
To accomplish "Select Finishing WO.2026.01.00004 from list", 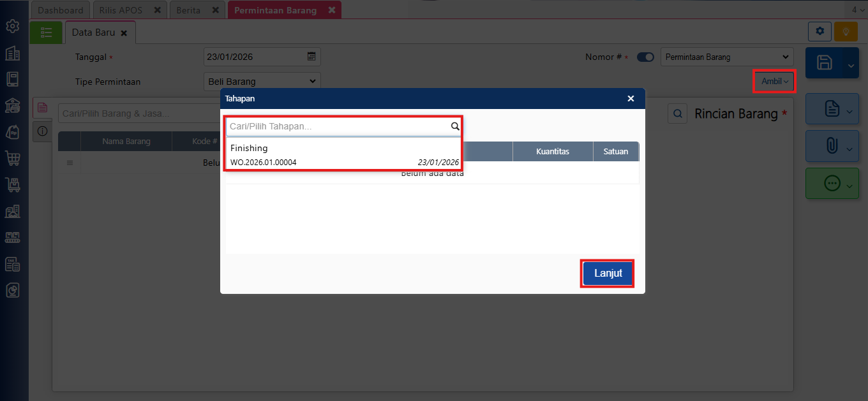I will [343, 155].
